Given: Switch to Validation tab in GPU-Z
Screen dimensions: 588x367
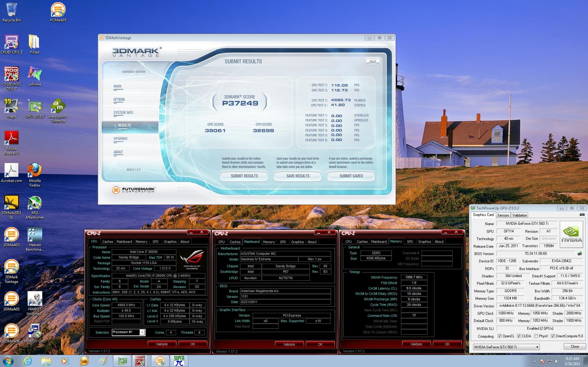Looking at the screenshot, I should click(519, 215).
